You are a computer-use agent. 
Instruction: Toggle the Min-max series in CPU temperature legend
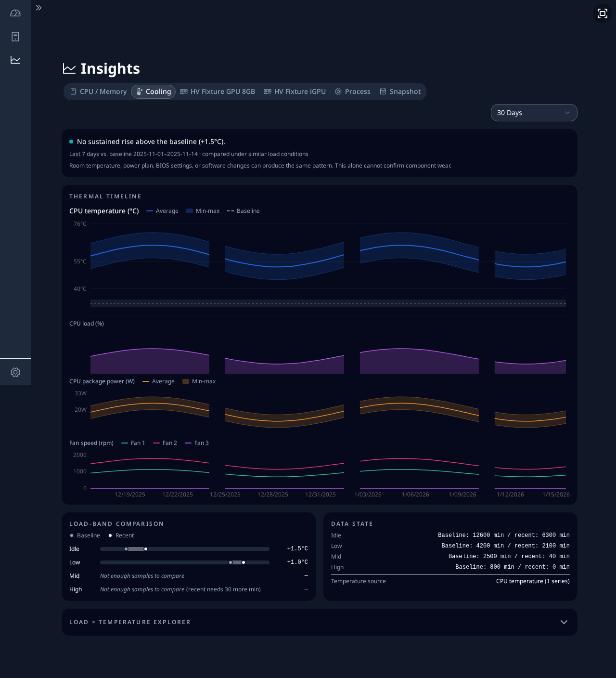(203, 211)
